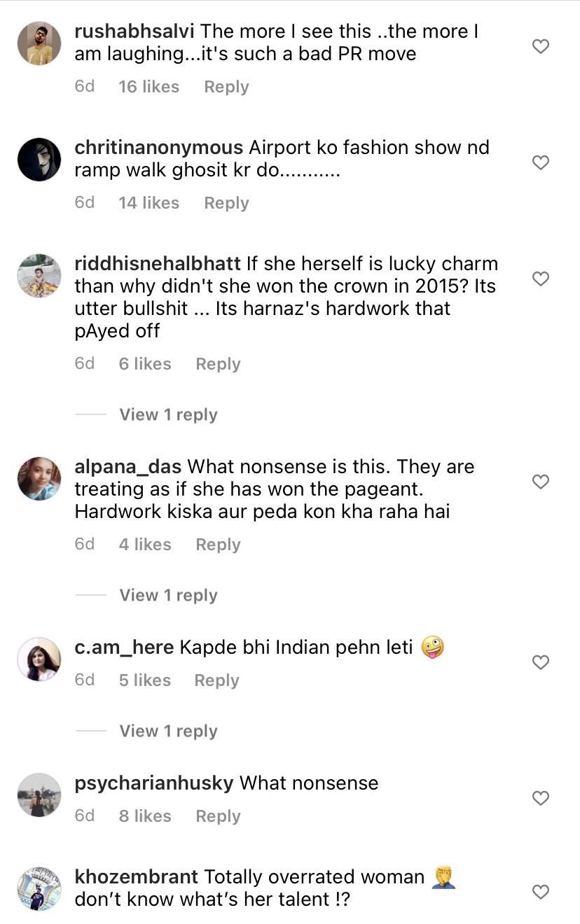Like c.am_here's comment
This screenshot has width=580, height=924.
coord(540,663)
